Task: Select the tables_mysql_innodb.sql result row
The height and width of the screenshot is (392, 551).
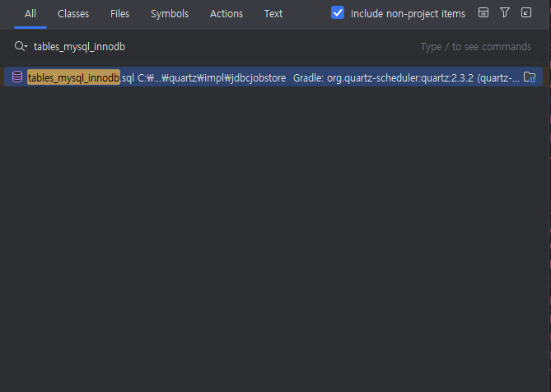Action: tap(273, 77)
